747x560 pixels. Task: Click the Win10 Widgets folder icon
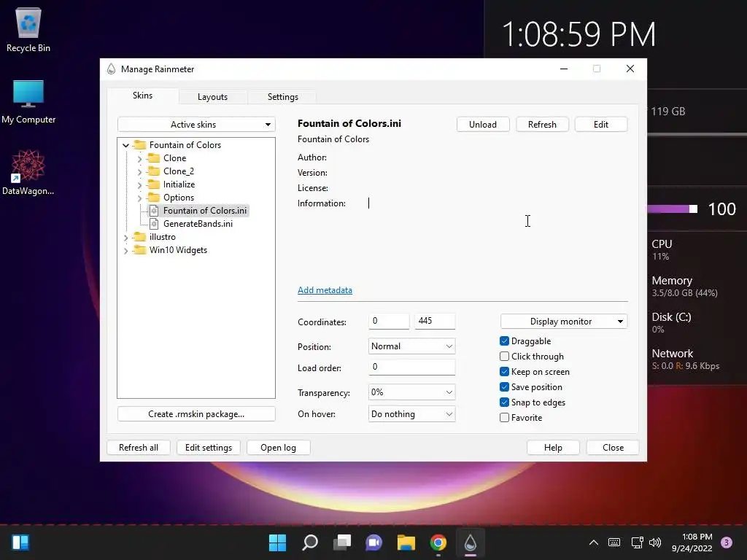tap(139, 250)
